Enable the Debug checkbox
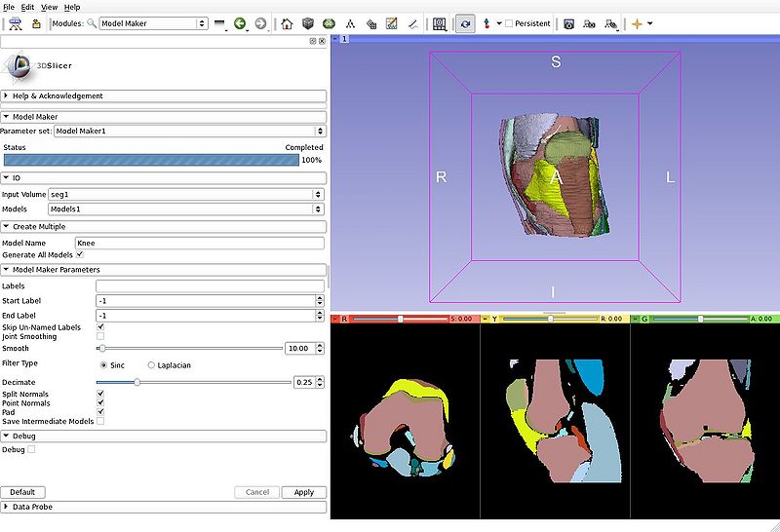This screenshot has width=780, height=532. point(31,449)
